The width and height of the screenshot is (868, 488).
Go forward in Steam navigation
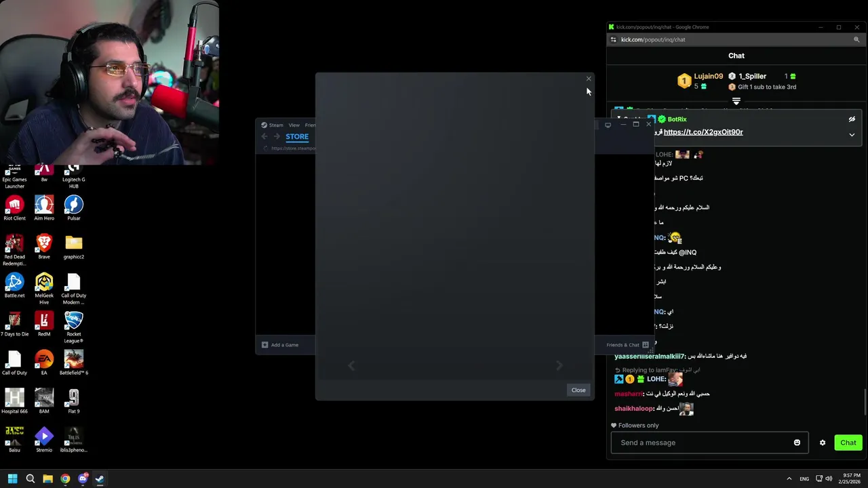point(277,136)
